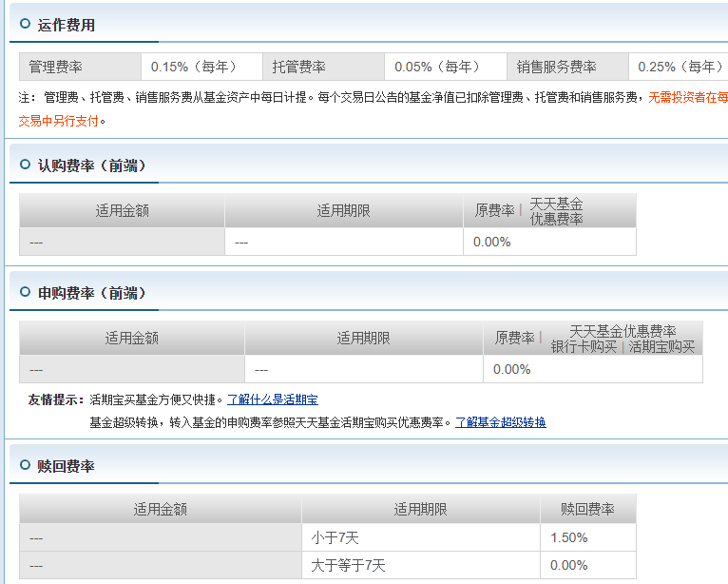Select the 运作费用 section heading
The width and height of the screenshot is (728, 584).
tap(66, 25)
